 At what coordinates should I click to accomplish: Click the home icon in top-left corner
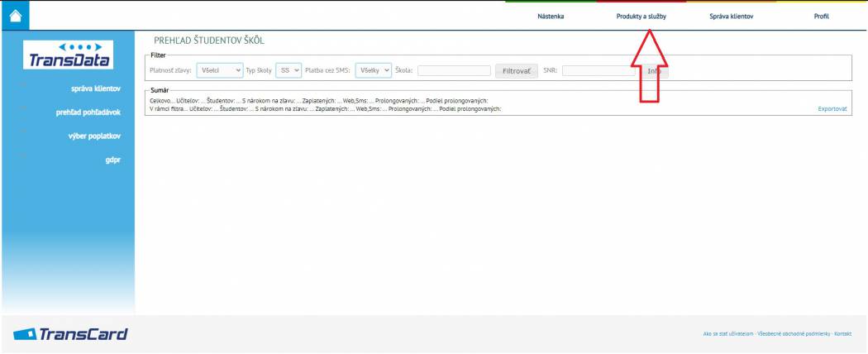tap(15, 16)
